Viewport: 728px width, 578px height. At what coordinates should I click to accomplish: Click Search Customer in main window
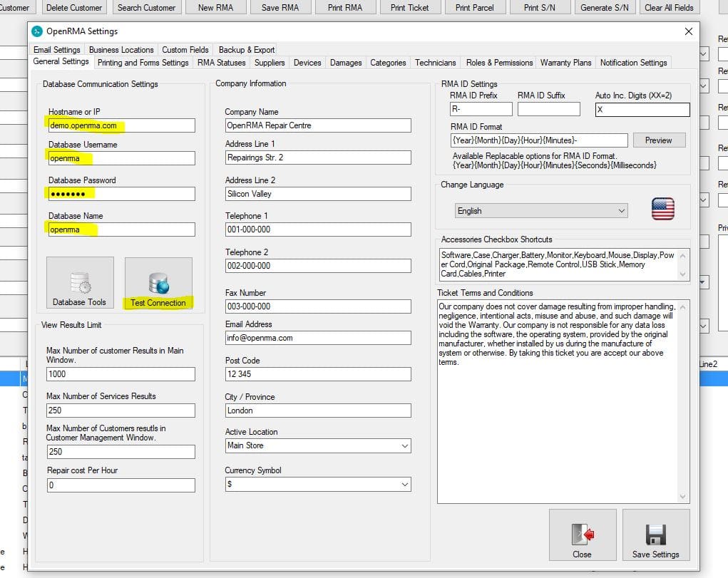(147, 7)
